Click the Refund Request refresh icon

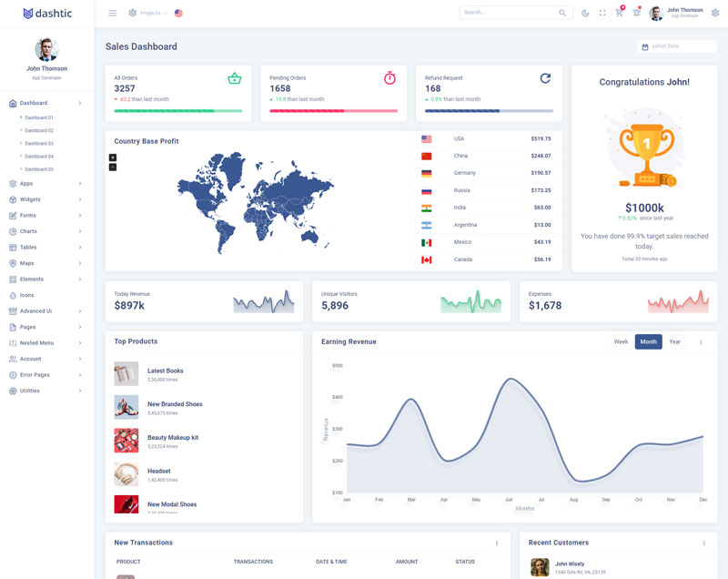[x=545, y=78]
